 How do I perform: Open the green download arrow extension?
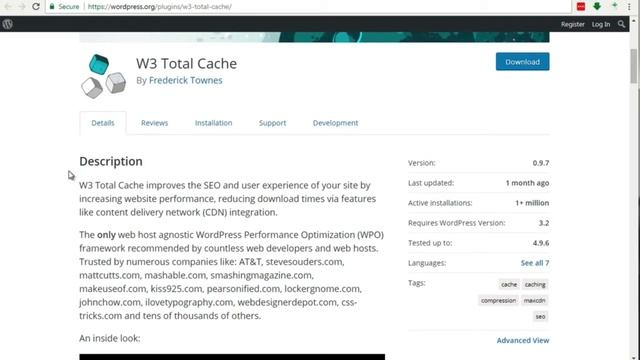coord(597,6)
